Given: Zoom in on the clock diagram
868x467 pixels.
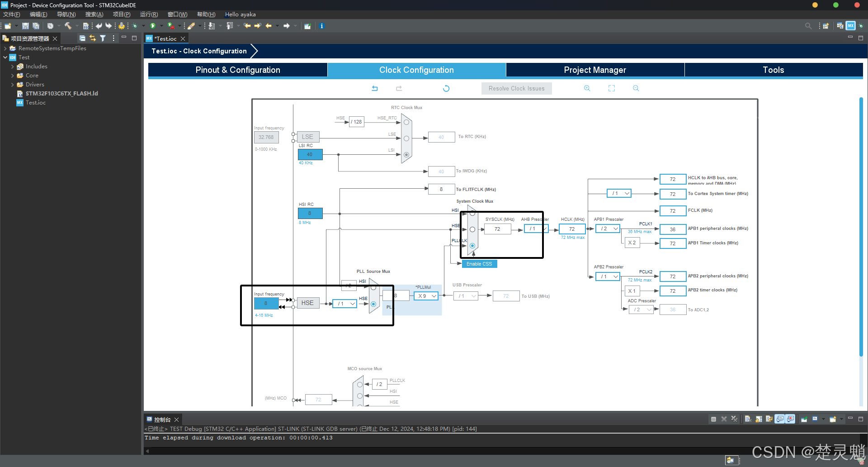Looking at the screenshot, I should pyautogui.click(x=587, y=88).
